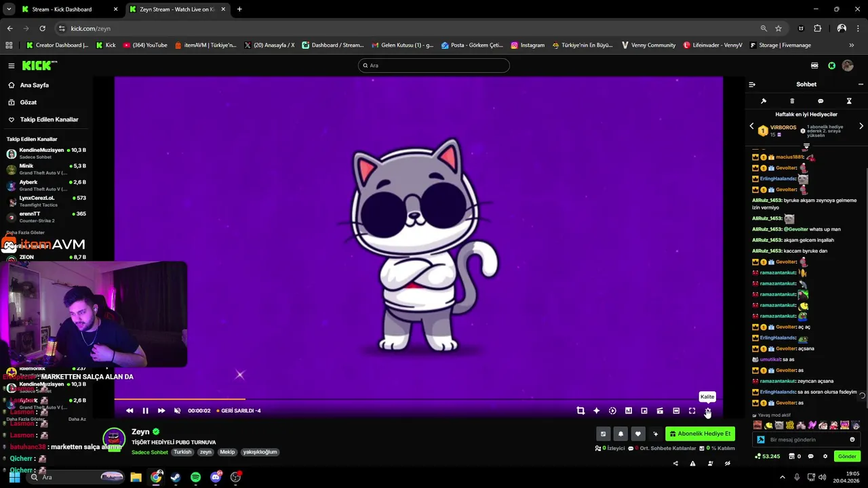This screenshot has width=868, height=488.
Task: Open KendineMuzisyen channel in sidebar
Action: 46,153
